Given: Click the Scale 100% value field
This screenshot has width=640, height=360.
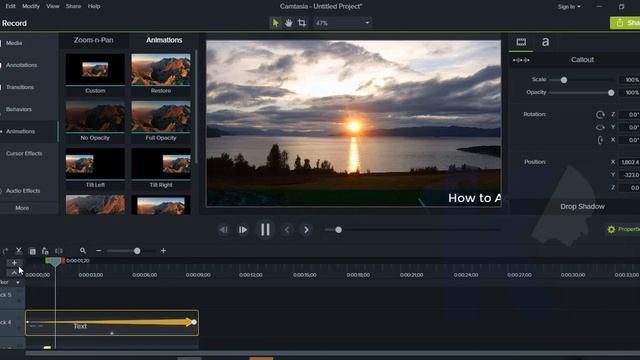Looking at the screenshot, I should [x=630, y=80].
